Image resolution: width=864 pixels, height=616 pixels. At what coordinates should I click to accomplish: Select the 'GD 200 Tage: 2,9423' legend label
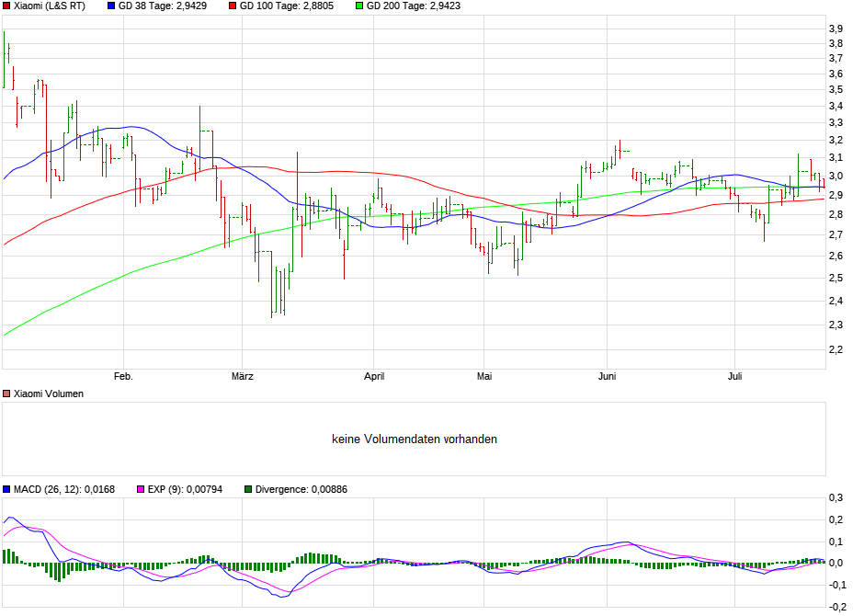(x=414, y=6)
